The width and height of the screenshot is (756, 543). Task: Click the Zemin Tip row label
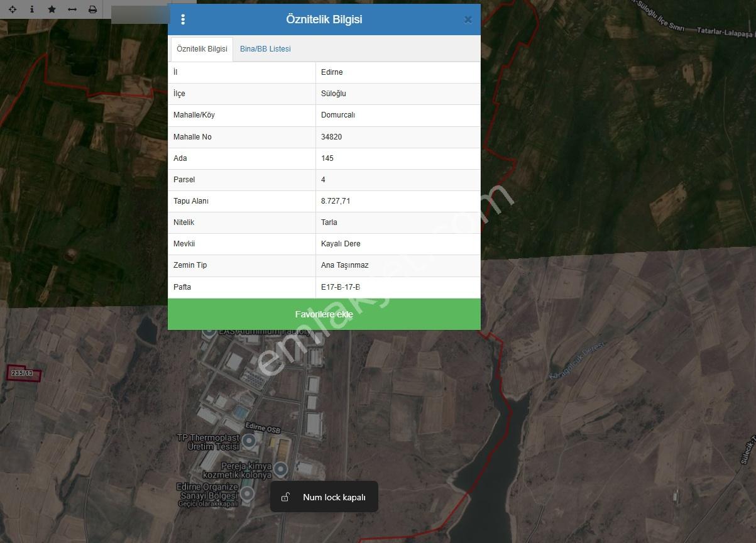tap(190, 265)
